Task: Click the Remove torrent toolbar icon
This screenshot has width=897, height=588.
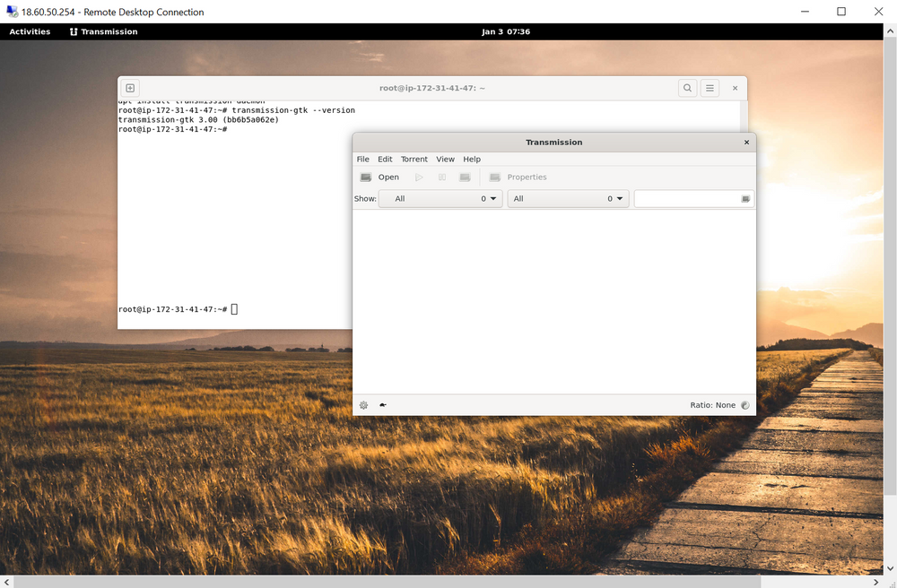Action: [465, 177]
